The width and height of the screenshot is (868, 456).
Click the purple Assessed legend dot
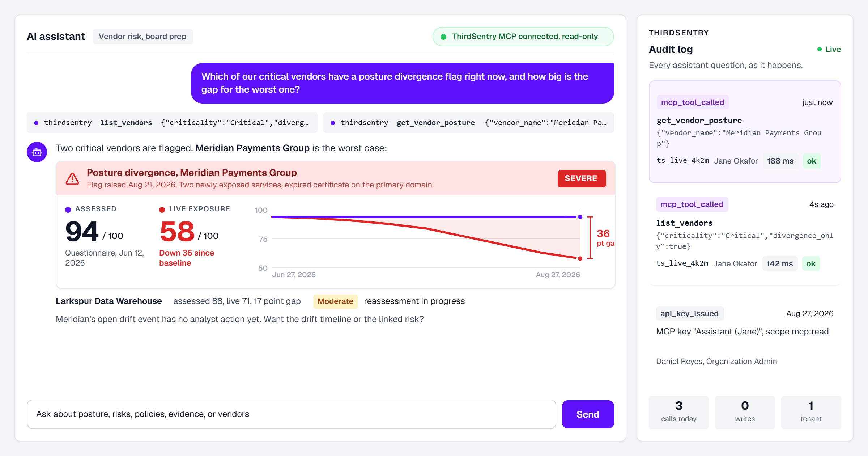[x=68, y=210]
